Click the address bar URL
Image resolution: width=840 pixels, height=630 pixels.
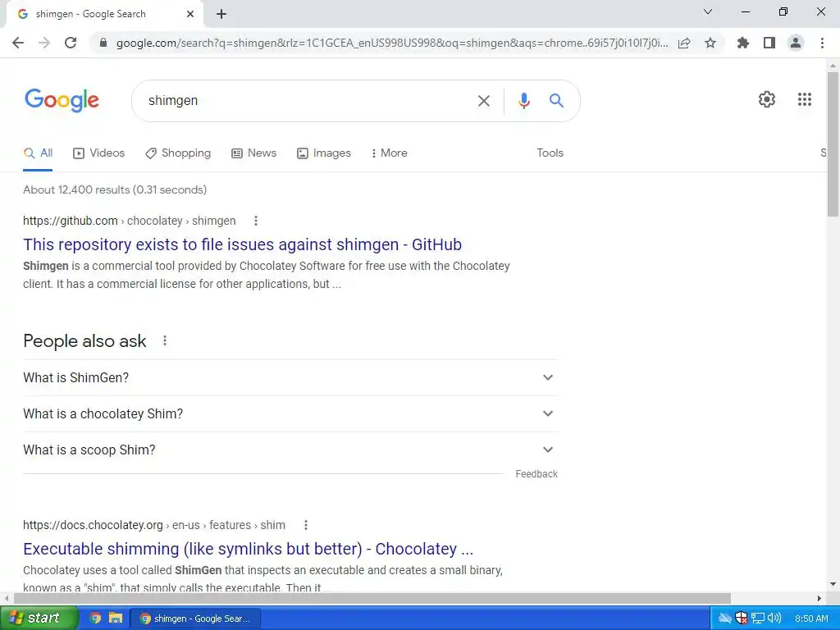[391, 43]
